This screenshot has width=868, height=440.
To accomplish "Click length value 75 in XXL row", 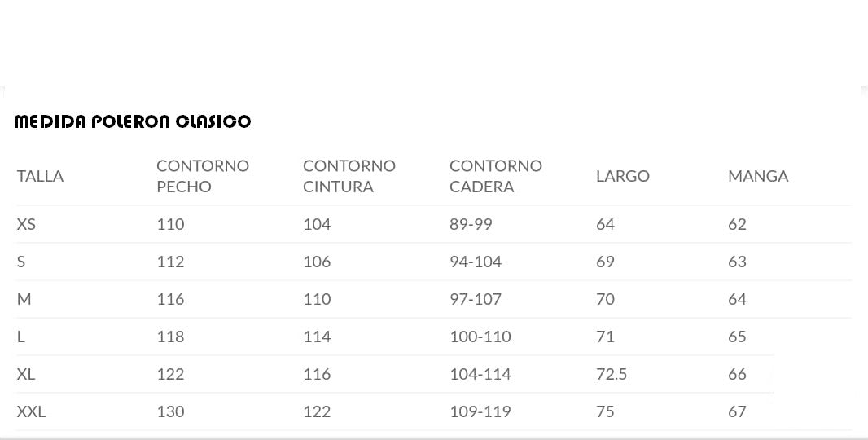I will 605,411.
